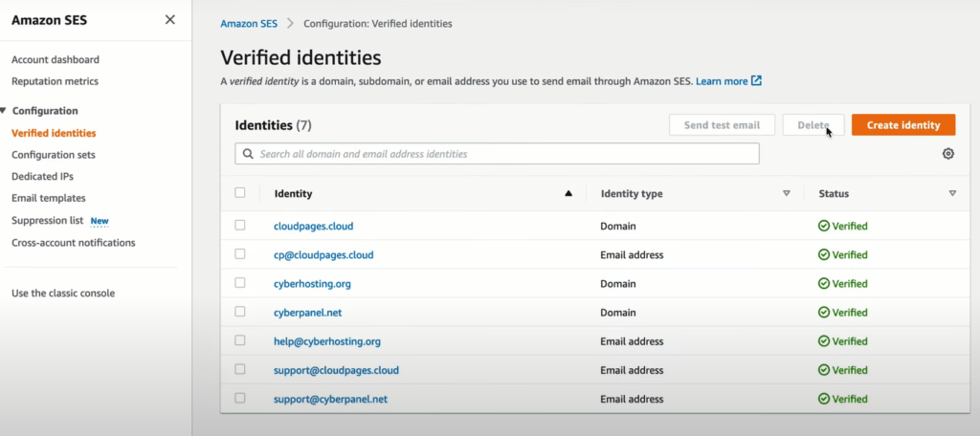Check the help@cyberhosting.org row checkbox
The width and height of the screenshot is (980, 436).
(x=240, y=340)
